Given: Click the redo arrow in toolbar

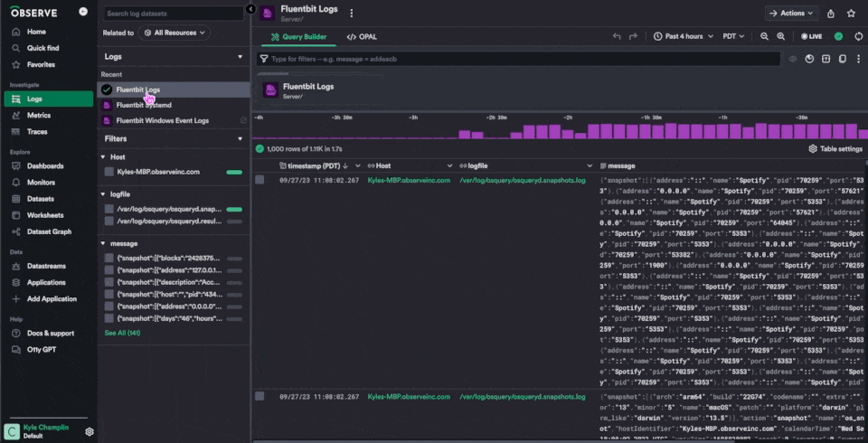Looking at the screenshot, I should click(x=634, y=36).
